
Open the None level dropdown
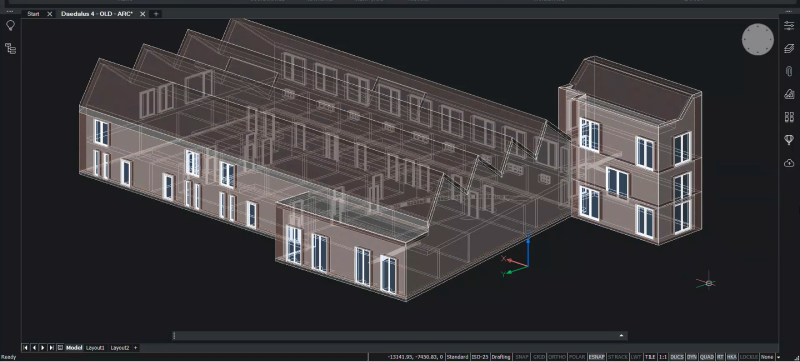(767, 357)
